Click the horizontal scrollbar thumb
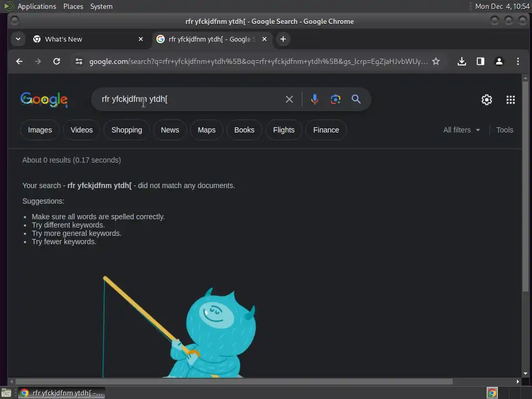 (x=234, y=382)
